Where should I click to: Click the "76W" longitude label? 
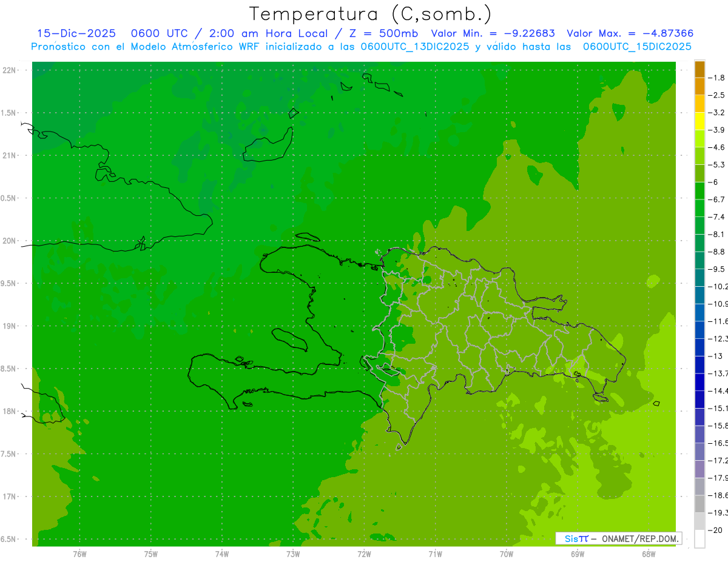[x=79, y=554]
